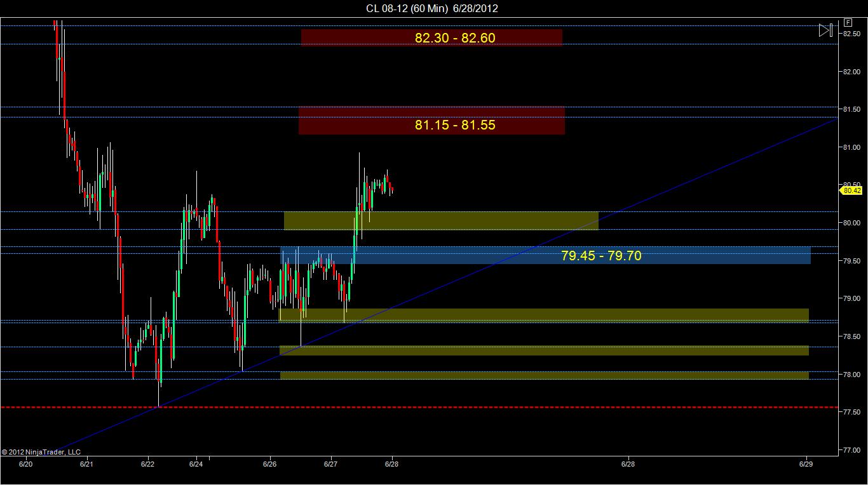The width and height of the screenshot is (868, 485).
Task: Click the scroll-to-last-bar arrow icon
Action: click(825, 30)
